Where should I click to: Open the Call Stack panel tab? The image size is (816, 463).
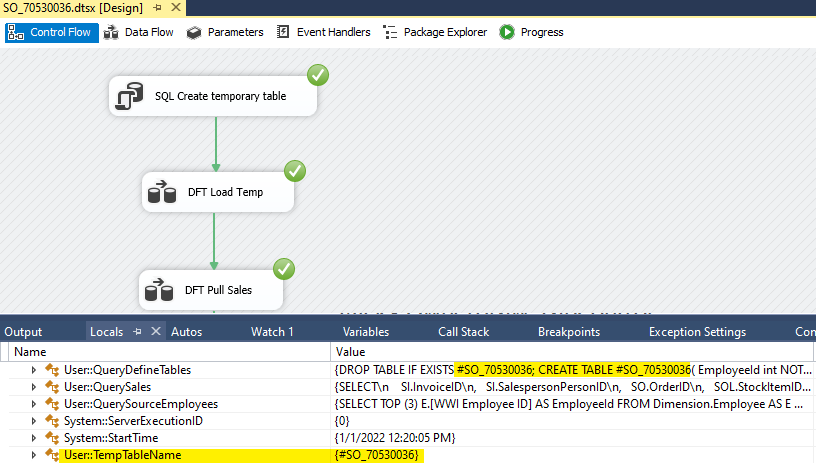coord(464,332)
